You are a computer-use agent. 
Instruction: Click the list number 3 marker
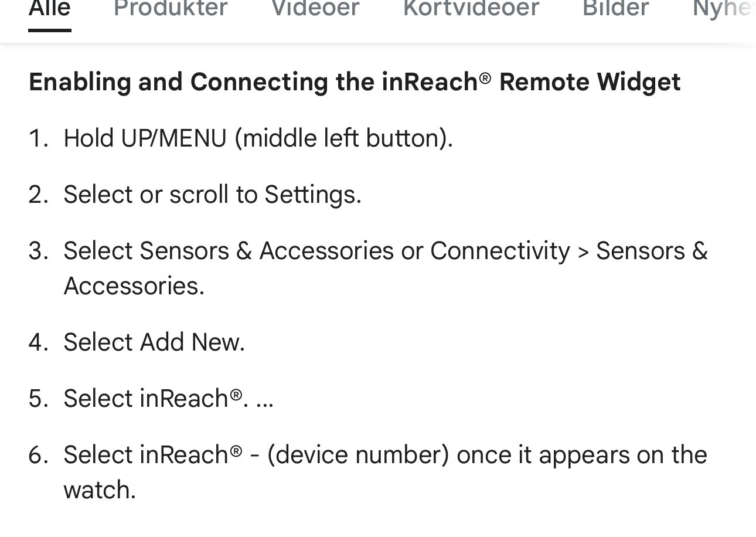pyautogui.click(x=38, y=251)
